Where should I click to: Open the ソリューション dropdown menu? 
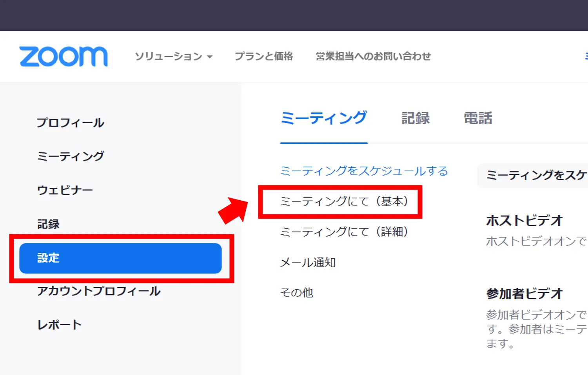pyautogui.click(x=174, y=56)
